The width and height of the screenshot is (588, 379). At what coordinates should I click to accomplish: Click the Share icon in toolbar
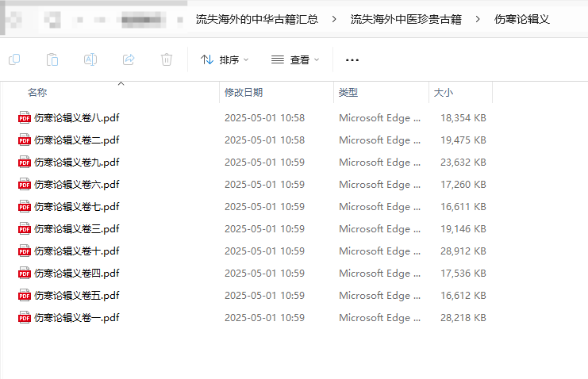129,59
